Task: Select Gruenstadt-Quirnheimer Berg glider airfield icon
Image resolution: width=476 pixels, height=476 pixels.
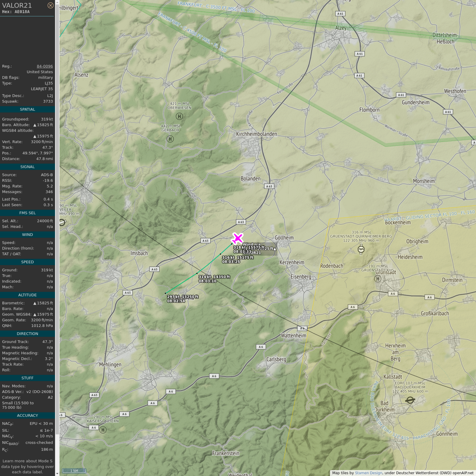Action: pos(361,250)
